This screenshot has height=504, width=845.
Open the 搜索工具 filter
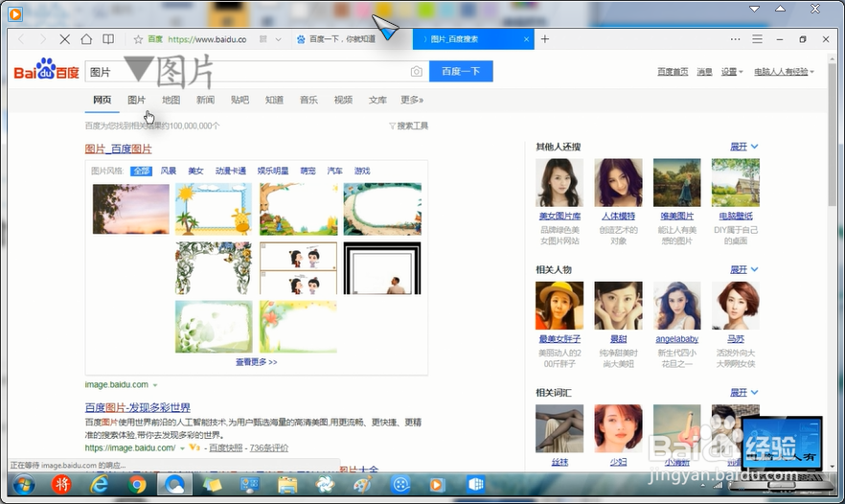(x=408, y=126)
